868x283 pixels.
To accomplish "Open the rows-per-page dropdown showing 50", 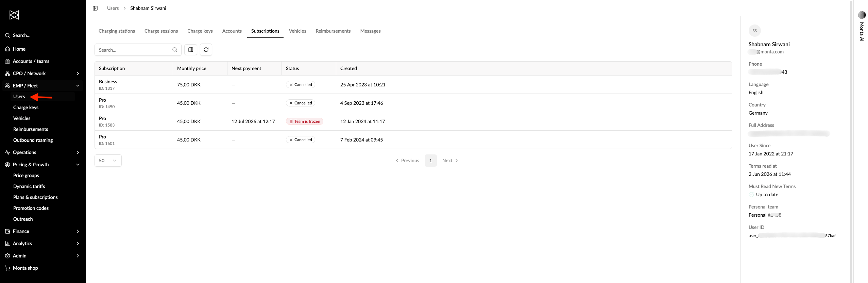I will 108,161.
